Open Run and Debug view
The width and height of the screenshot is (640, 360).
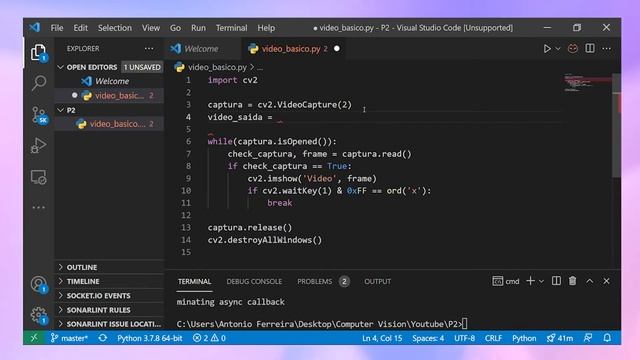pos(38,145)
